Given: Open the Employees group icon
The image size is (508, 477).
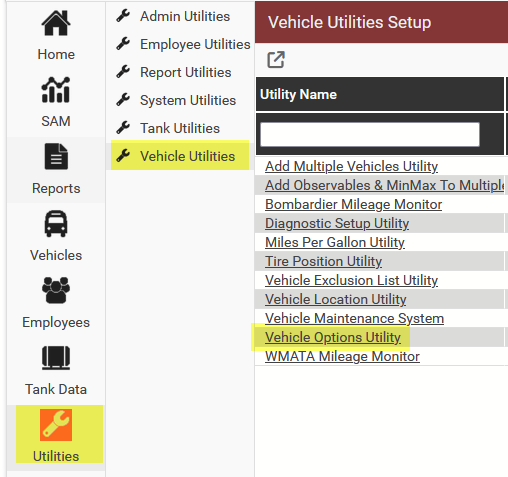Looking at the screenshot, I should coord(56,290).
